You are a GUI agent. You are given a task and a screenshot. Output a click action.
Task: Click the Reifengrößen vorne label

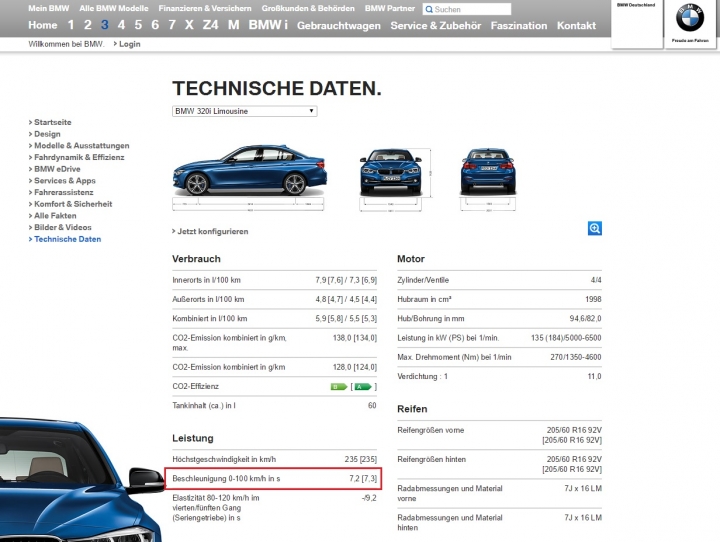click(x=431, y=430)
